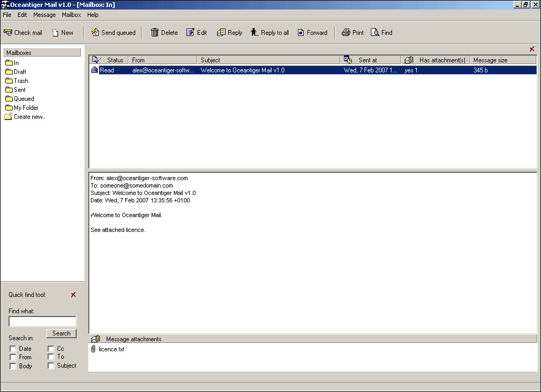Sort messages by Subject column header

[x=268, y=60]
